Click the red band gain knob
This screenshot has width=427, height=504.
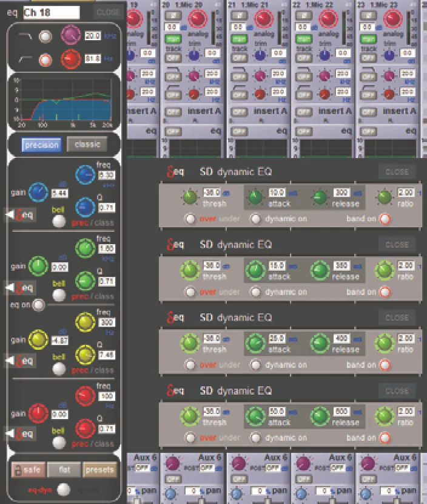pyautogui.click(x=38, y=413)
